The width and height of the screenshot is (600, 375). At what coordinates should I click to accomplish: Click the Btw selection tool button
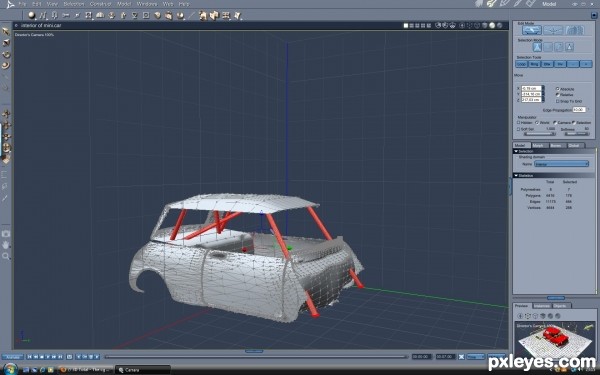547,64
